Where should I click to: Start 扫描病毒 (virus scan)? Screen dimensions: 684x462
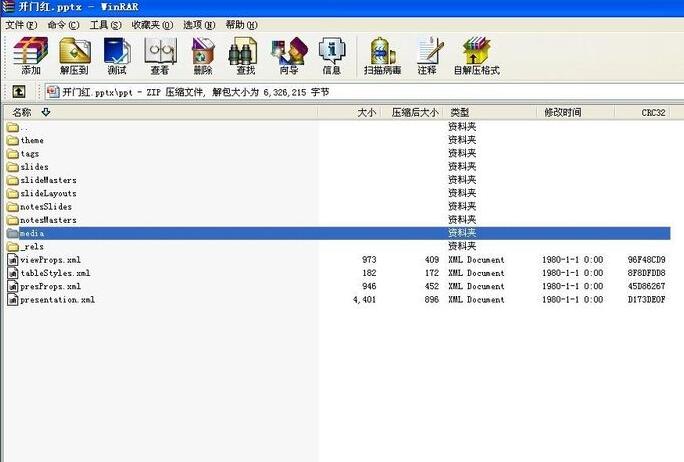pos(382,55)
